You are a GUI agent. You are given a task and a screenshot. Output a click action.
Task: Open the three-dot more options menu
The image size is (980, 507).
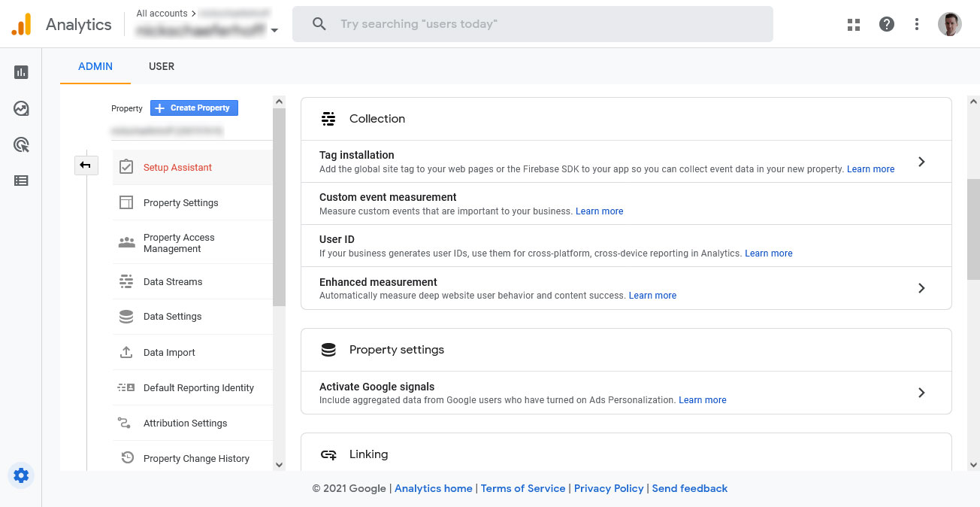pos(917,24)
